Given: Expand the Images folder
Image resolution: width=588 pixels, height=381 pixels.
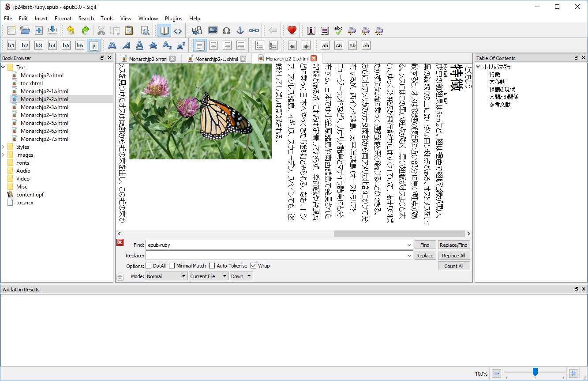Looking at the screenshot, I should (4, 155).
